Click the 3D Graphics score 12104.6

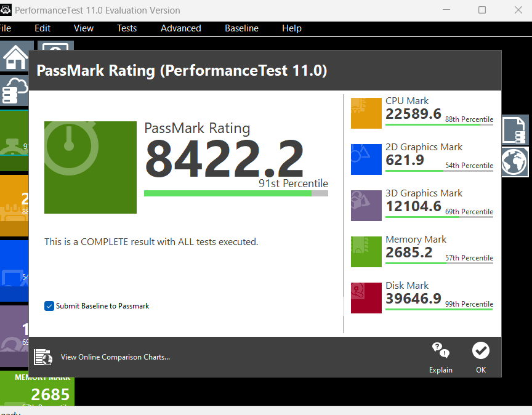pos(413,206)
